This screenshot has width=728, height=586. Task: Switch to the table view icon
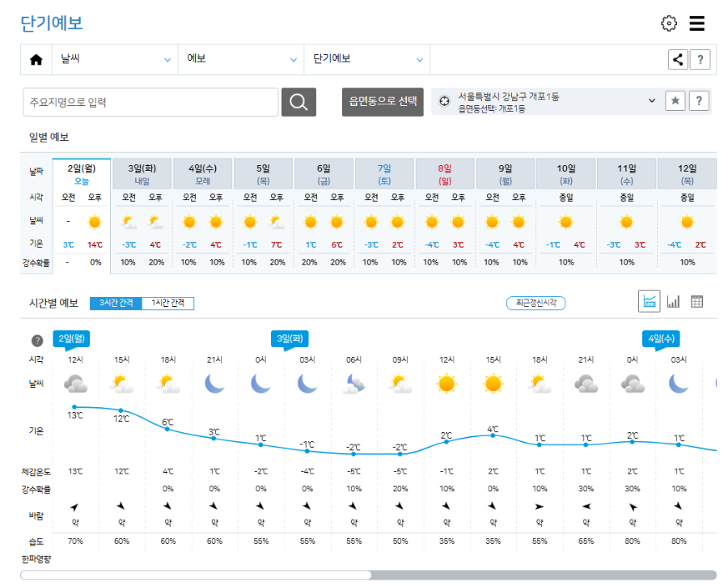(x=698, y=300)
